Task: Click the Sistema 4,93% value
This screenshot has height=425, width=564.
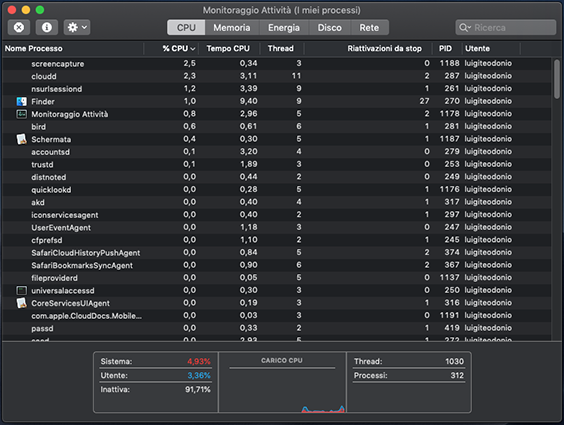Action: 199,361
